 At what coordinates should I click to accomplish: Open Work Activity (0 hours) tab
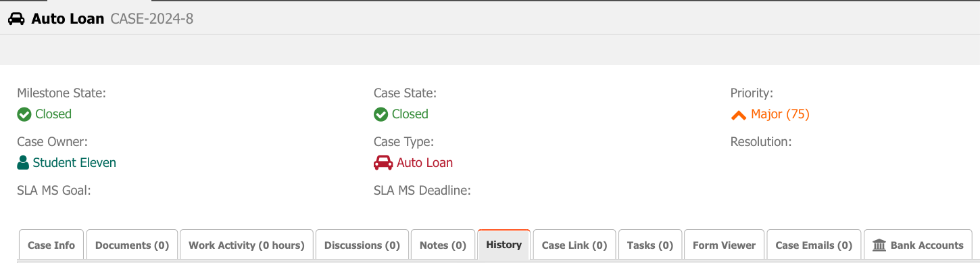pos(247,245)
